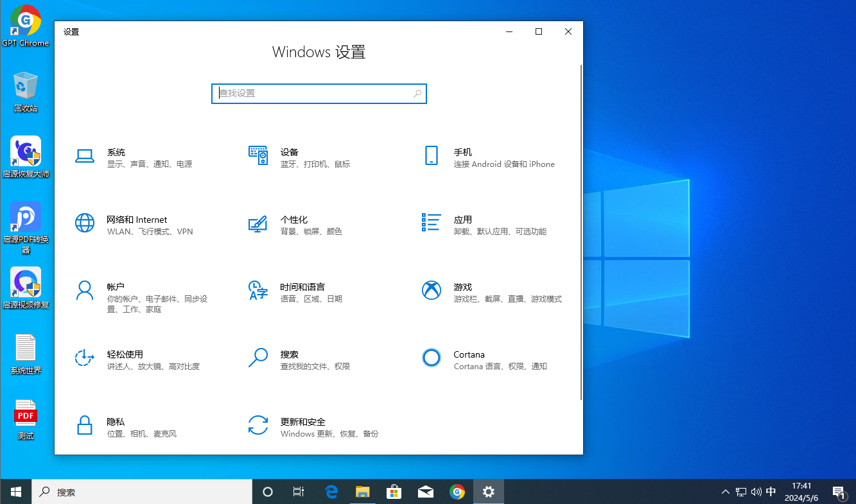Open the Mail app from the taskbar

tap(425, 492)
